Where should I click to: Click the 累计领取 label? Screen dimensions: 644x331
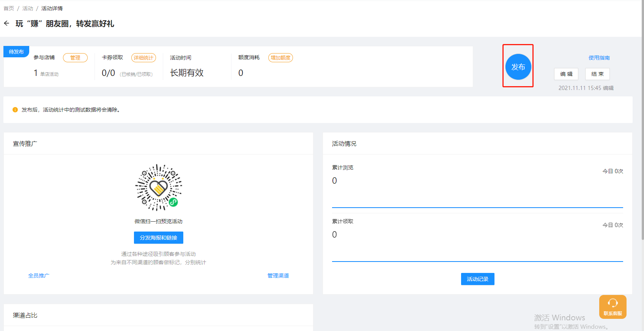[x=343, y=221]
